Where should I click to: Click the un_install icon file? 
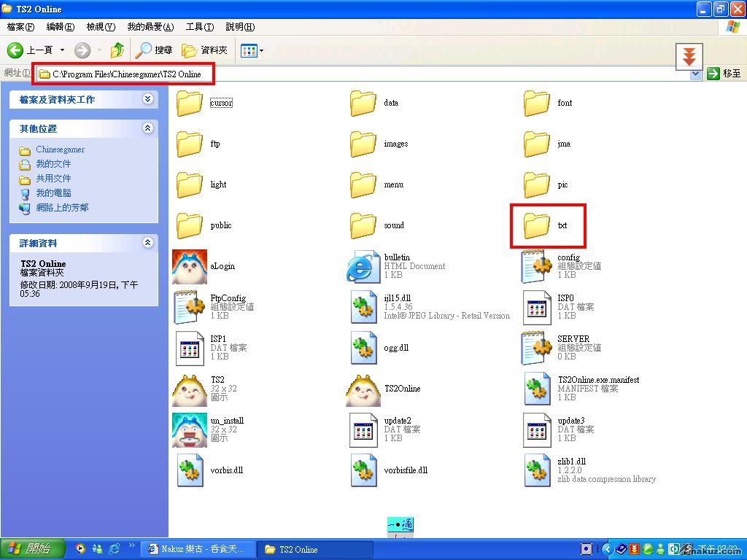190,430
